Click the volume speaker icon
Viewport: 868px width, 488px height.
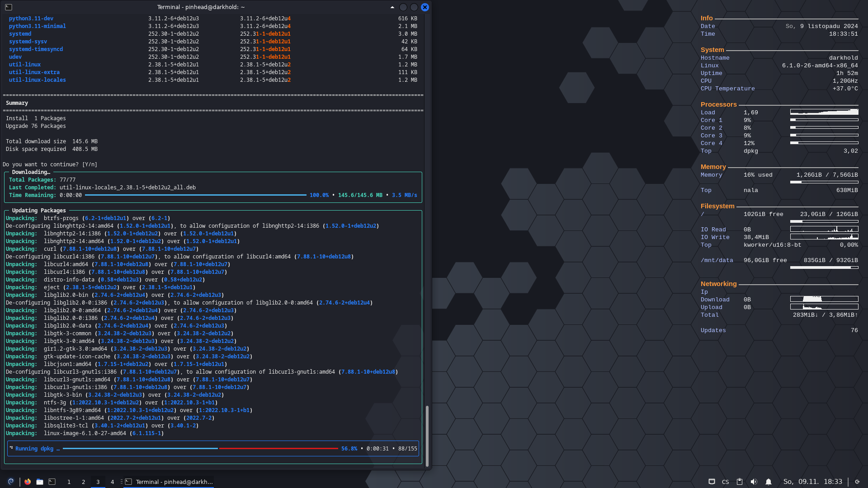tap(754, 482)
